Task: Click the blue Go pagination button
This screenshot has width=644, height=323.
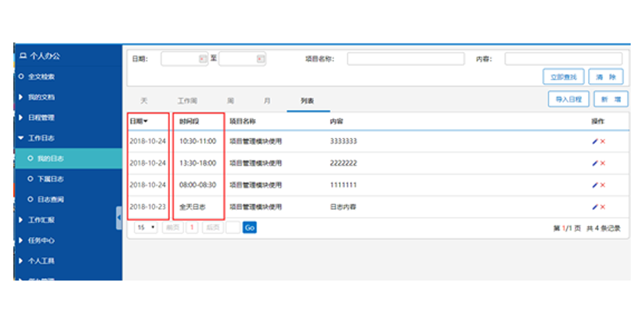Action: [250, 227]
